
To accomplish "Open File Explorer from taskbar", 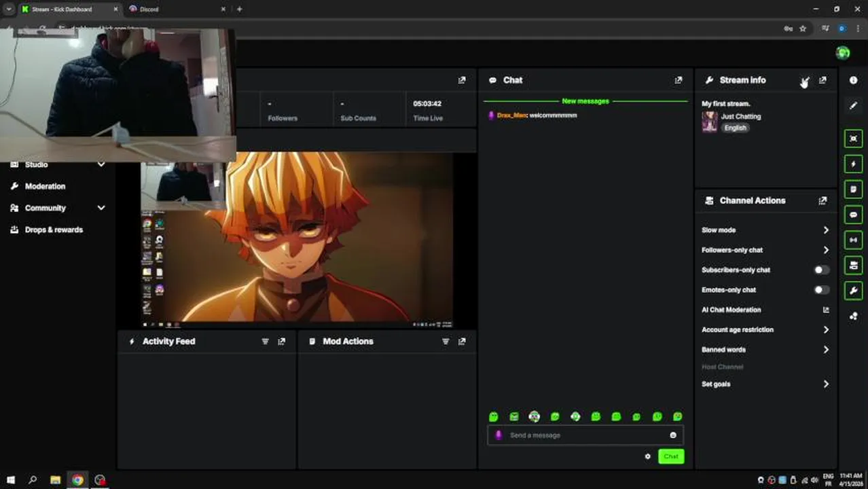I will click(x=55, y=480).
